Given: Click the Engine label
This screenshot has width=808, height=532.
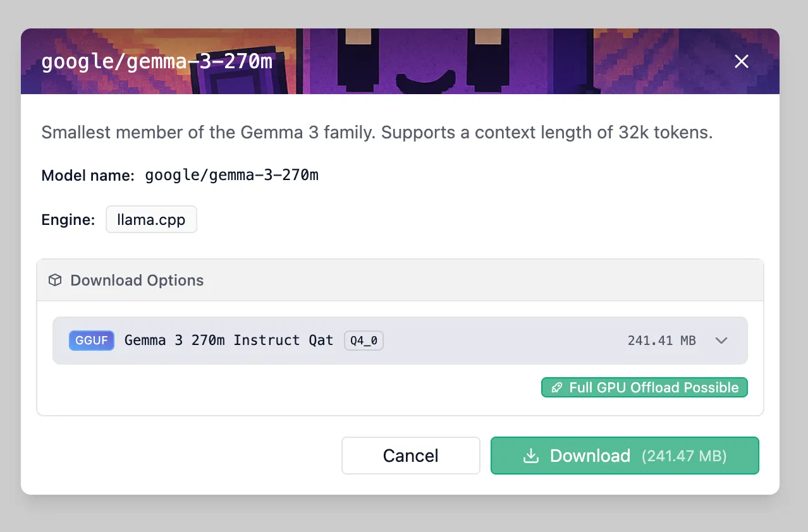Looking at the screenshot, I should [x=68, y=220].
